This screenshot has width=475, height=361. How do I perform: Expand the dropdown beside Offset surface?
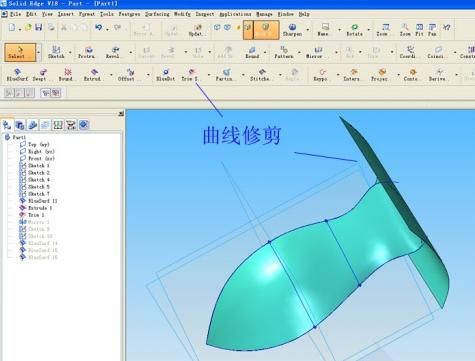click(148, 75)
